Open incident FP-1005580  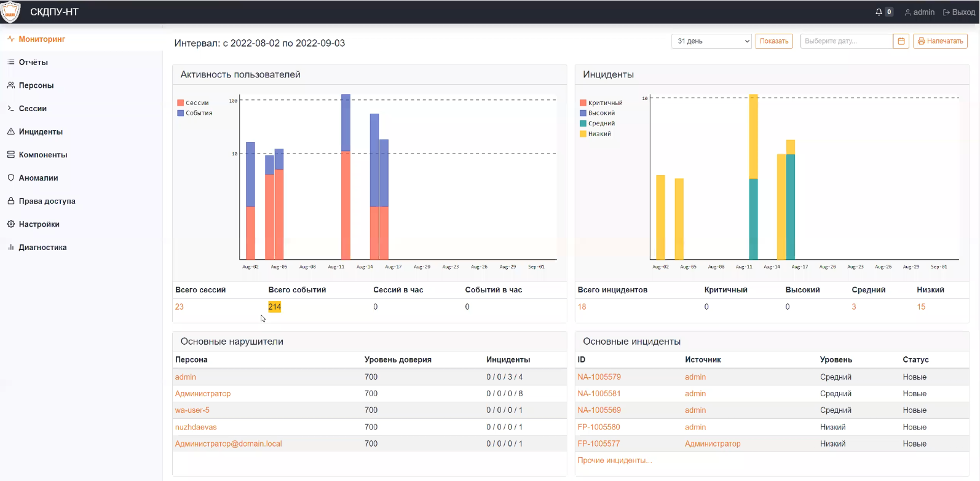coord(599,427)
